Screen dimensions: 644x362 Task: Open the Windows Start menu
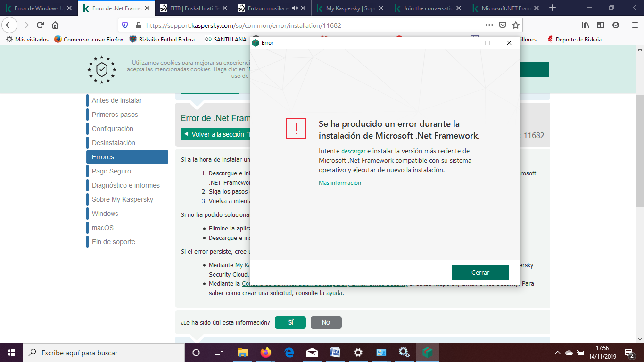click(x=11, y=353)
